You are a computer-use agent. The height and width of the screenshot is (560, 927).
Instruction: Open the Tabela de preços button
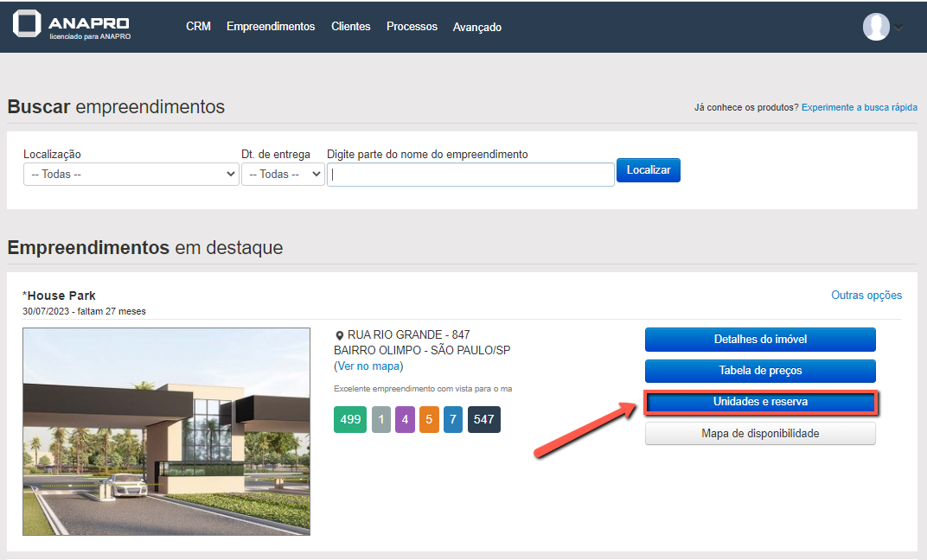tap(760, 371)
